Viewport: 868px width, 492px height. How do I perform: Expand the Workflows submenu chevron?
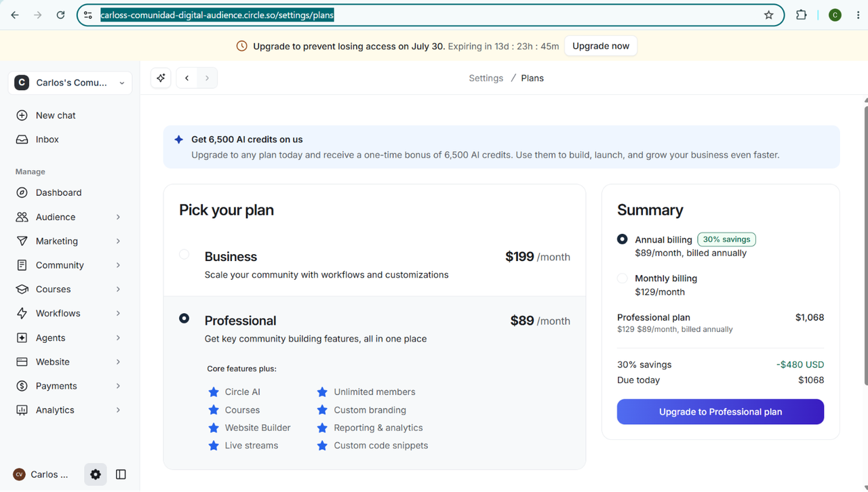pos(118,313)
